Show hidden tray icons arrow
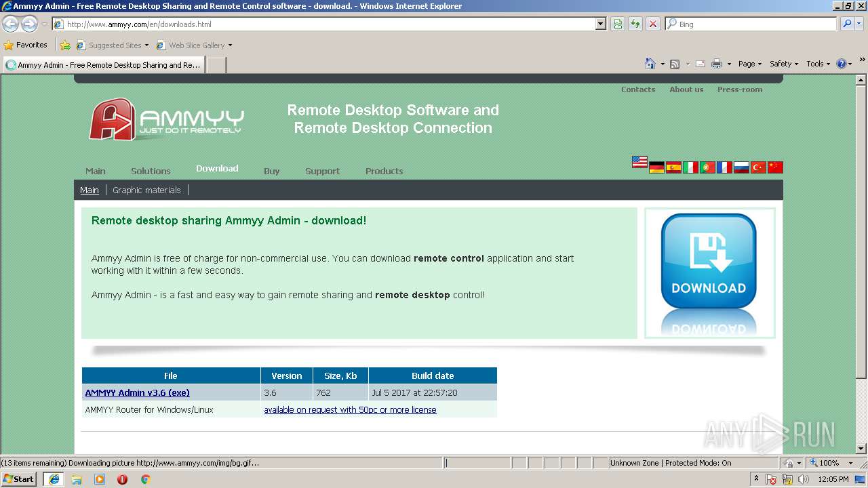The width and height of the screenshot is (868, 488). (x=756, y=479)
